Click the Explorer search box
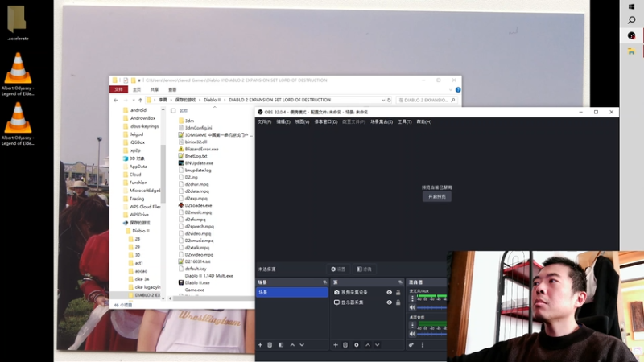 click(x=427, y=100)
